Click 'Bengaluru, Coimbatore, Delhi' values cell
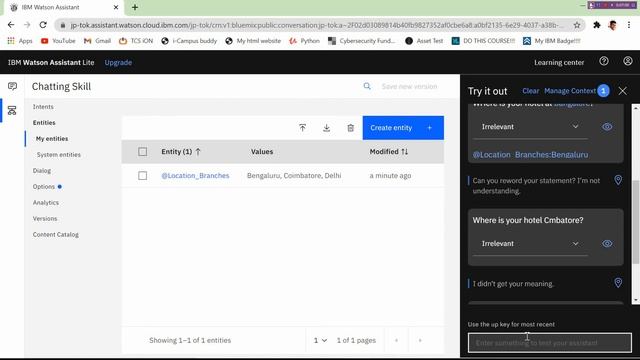The width and height of the screenshot is (640, 360). click(294, 176)
